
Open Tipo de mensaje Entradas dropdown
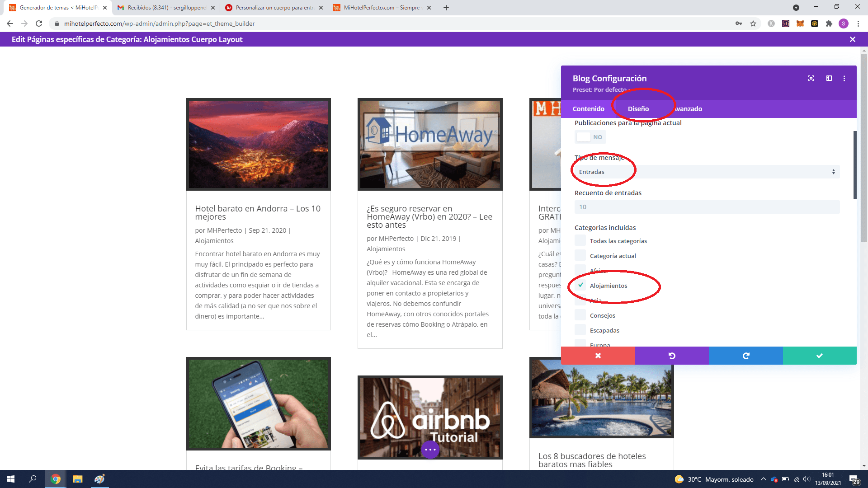click(x=707, y=172)
